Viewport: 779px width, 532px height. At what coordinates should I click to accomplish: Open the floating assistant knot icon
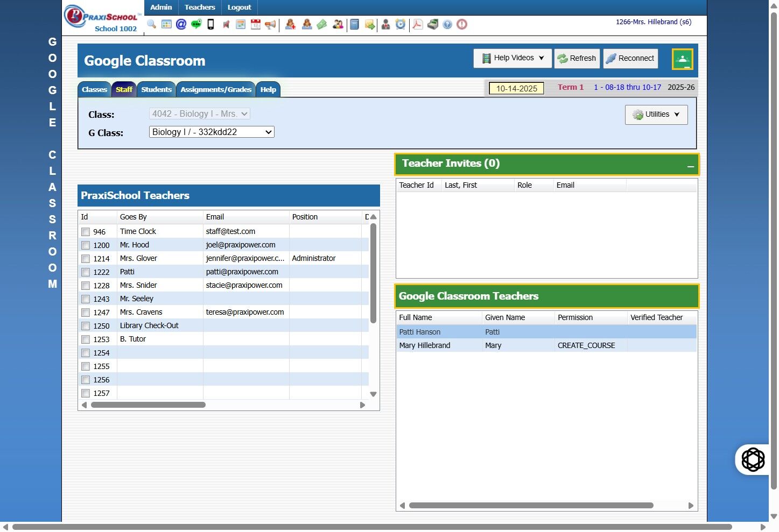tap(753, 459)
